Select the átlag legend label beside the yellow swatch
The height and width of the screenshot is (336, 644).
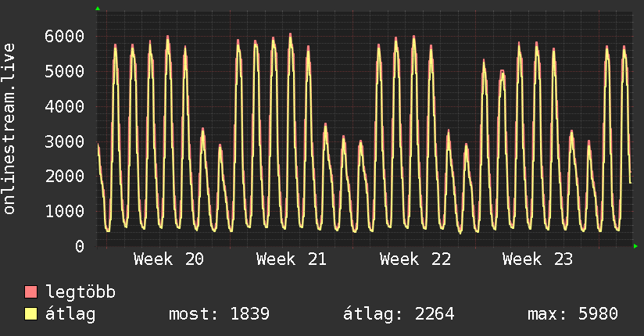tap(70, 314)
